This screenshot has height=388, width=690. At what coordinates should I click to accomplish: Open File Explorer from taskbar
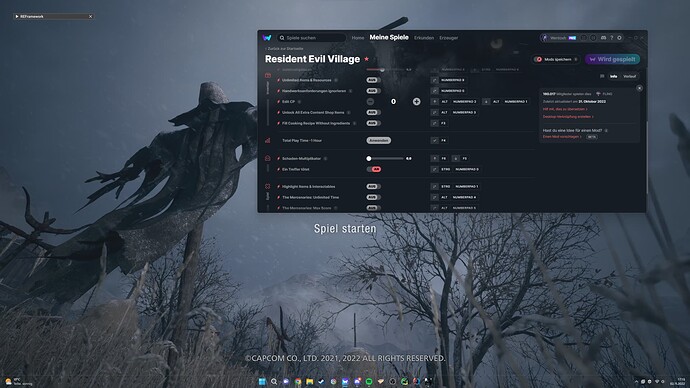[310, 381]
